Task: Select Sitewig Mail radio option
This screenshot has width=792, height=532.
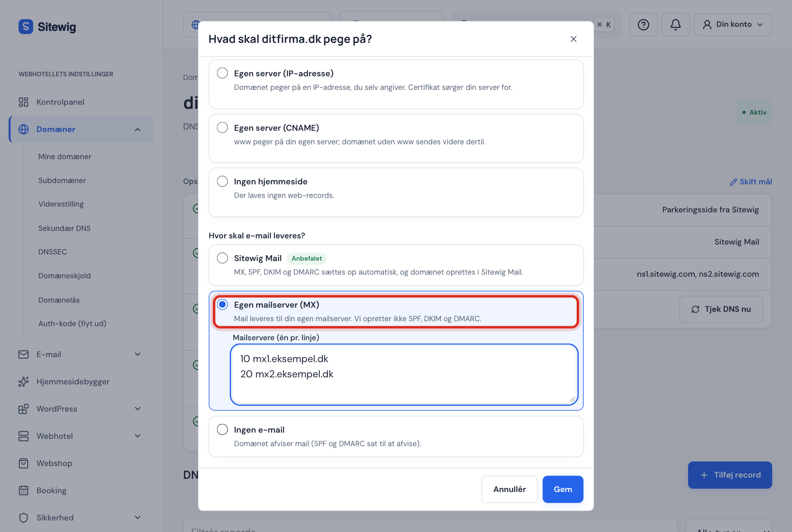Action: pos(222,258)
